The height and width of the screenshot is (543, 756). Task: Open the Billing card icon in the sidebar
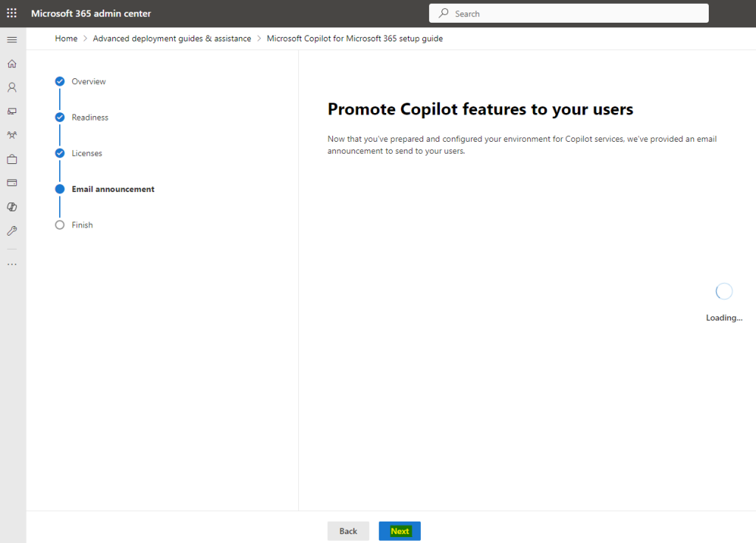tap(12, 183)
